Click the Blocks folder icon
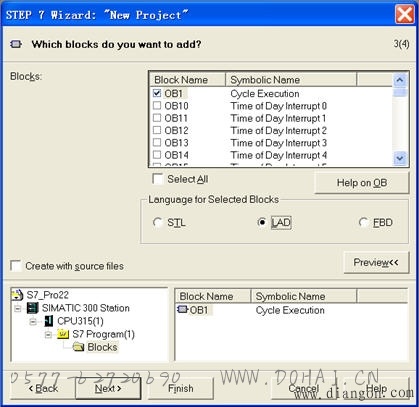Screen dimensions: 419x407 click(79, 347)
